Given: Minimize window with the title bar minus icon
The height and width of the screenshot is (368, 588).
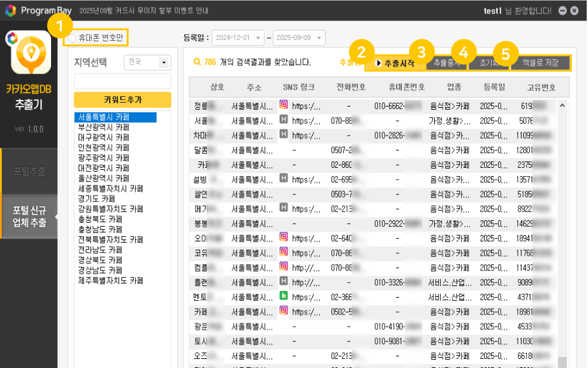Looking at the screenshot, I should click(x=563, y=11).
